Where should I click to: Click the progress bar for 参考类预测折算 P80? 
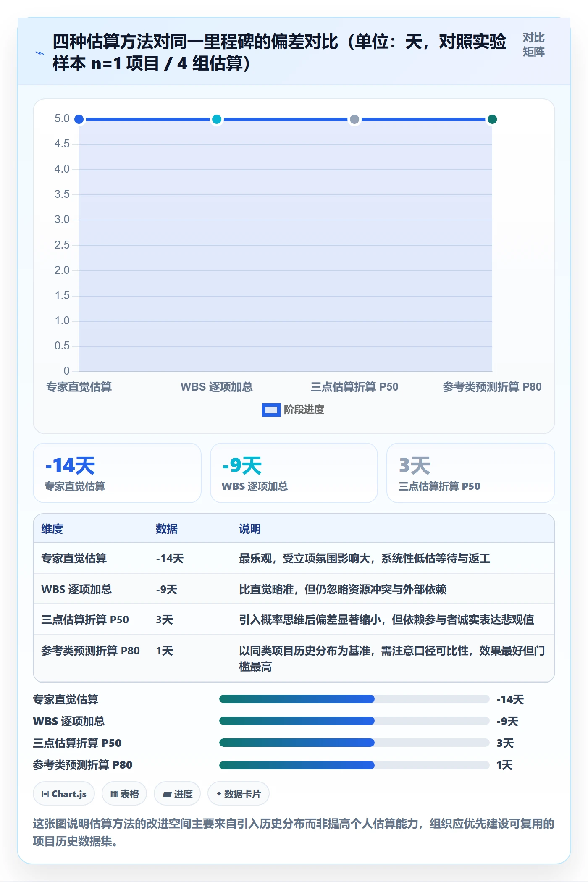[x=354, y=765]
